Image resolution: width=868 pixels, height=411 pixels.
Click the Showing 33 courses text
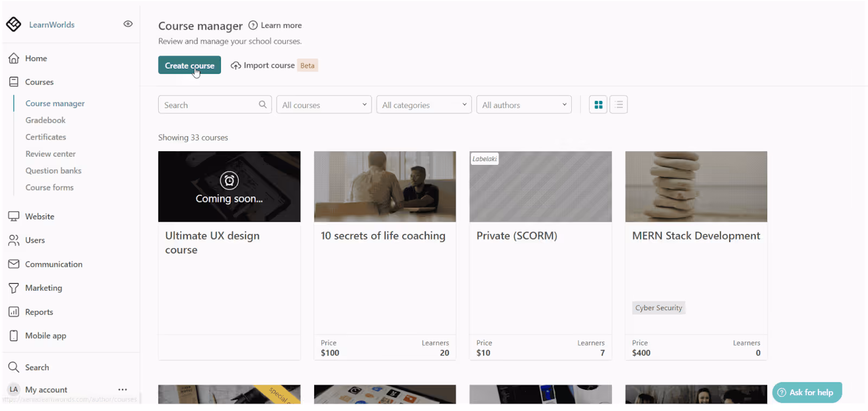pyautogui.click(x=193, y=137)
